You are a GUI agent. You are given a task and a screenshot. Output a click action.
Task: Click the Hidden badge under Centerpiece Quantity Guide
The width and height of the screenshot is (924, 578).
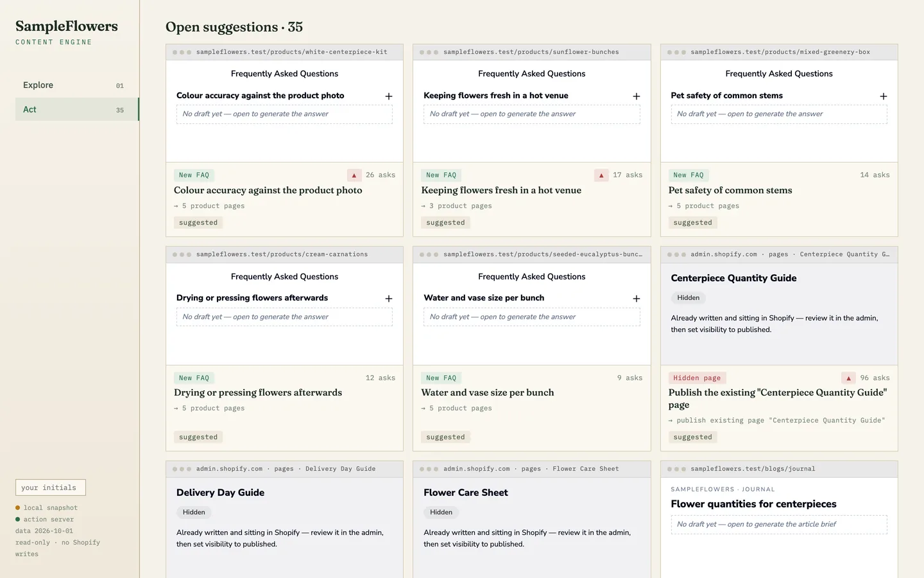689,298
